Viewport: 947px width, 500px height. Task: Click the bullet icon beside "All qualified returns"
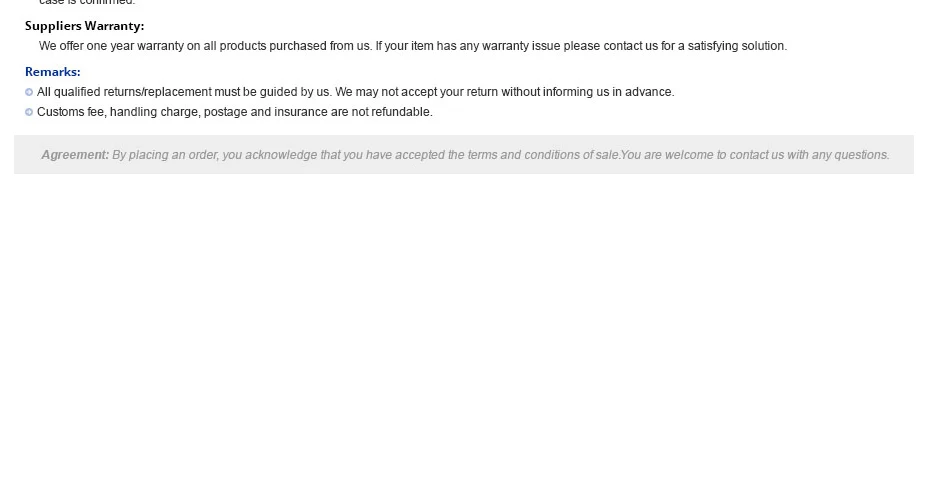point(29,92)
